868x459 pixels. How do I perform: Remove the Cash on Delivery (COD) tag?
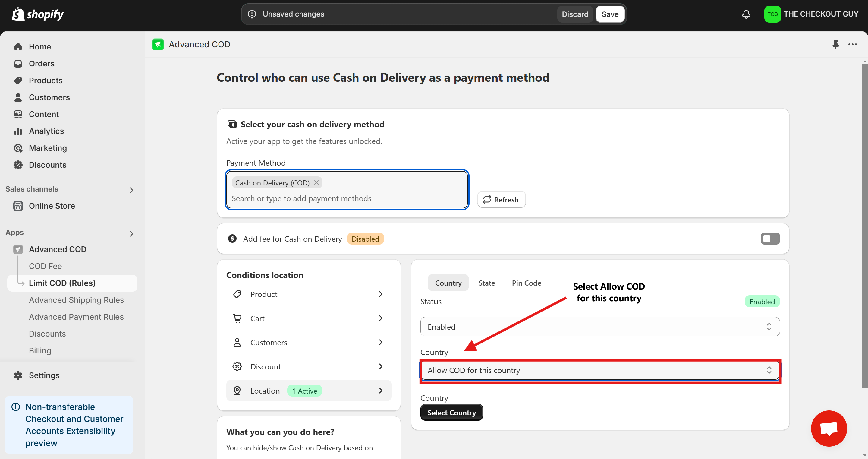[x=316, y=182]
